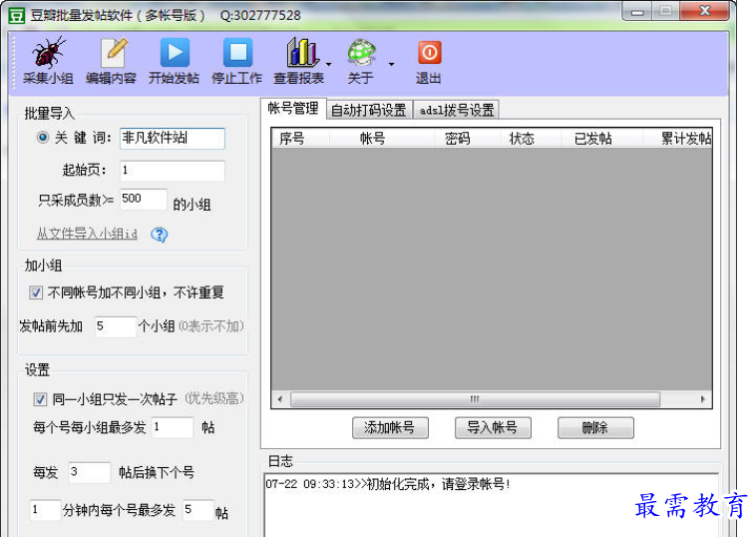Focus the 起始页 input field

173,171
